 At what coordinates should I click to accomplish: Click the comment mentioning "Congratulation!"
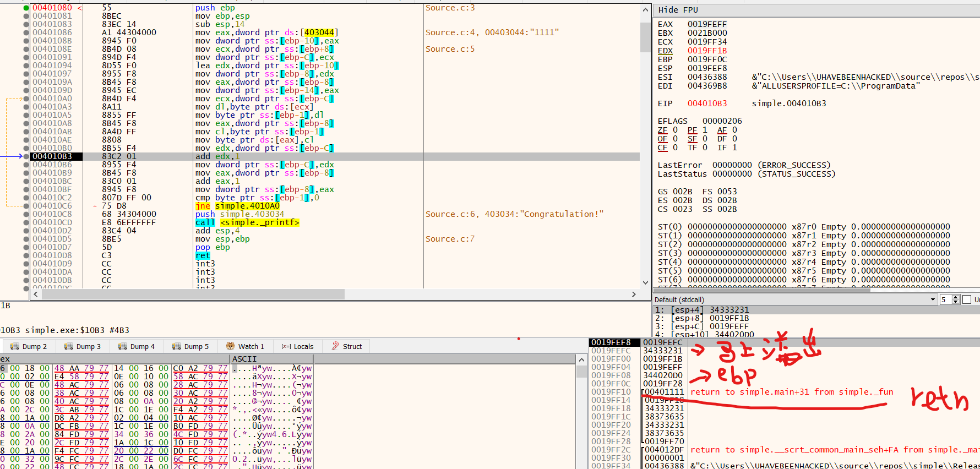(515, 214)
